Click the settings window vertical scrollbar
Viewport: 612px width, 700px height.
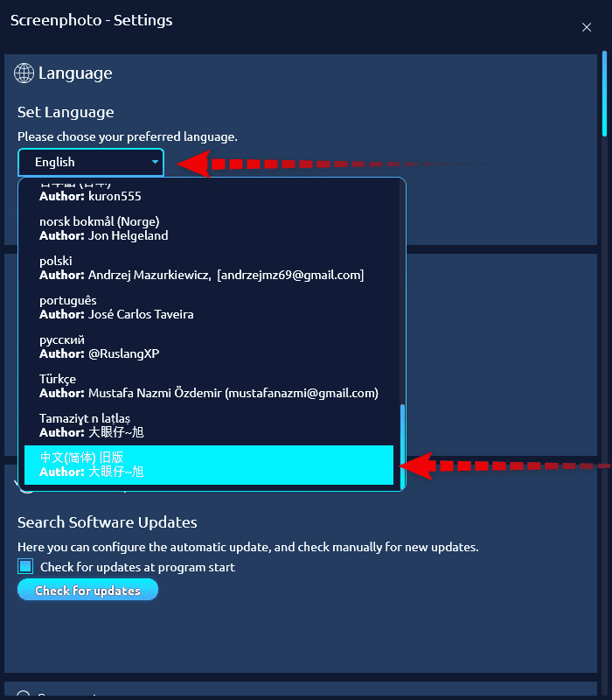point(604,94)
